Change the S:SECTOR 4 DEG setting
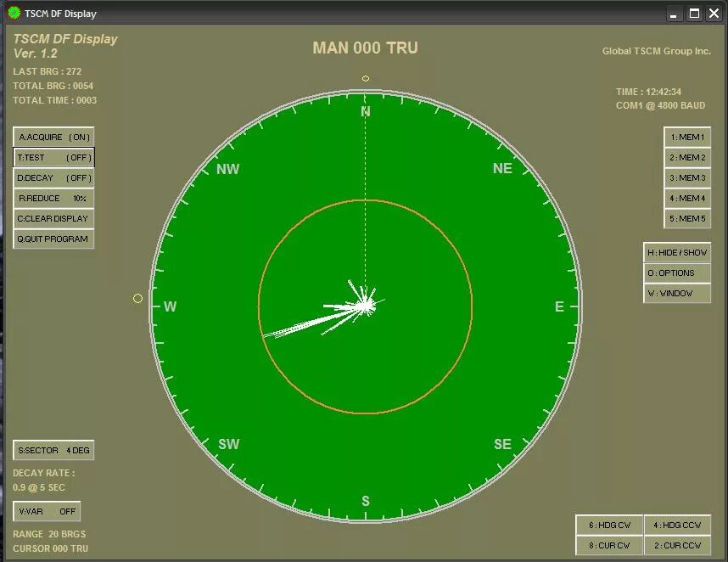Image resolution: width=728 pixels, height=562 pixels. coord(53,450)
